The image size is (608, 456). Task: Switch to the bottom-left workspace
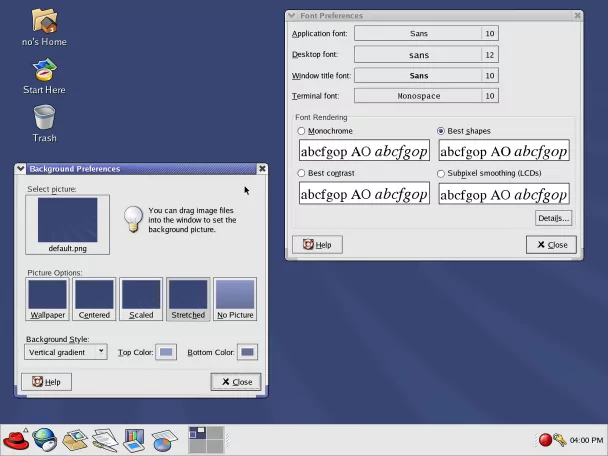(x=197, y=446)
